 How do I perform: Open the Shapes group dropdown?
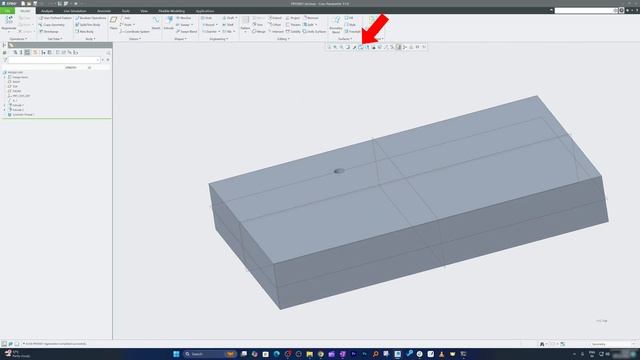pos(180,39)
